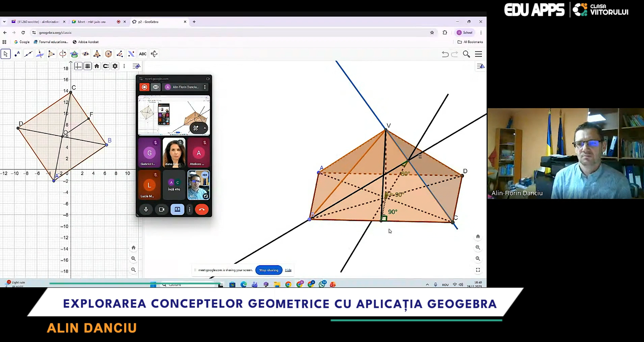Screen dimensions: 644x342
Task: Select the Sphere tool
Action: point(108,54)
